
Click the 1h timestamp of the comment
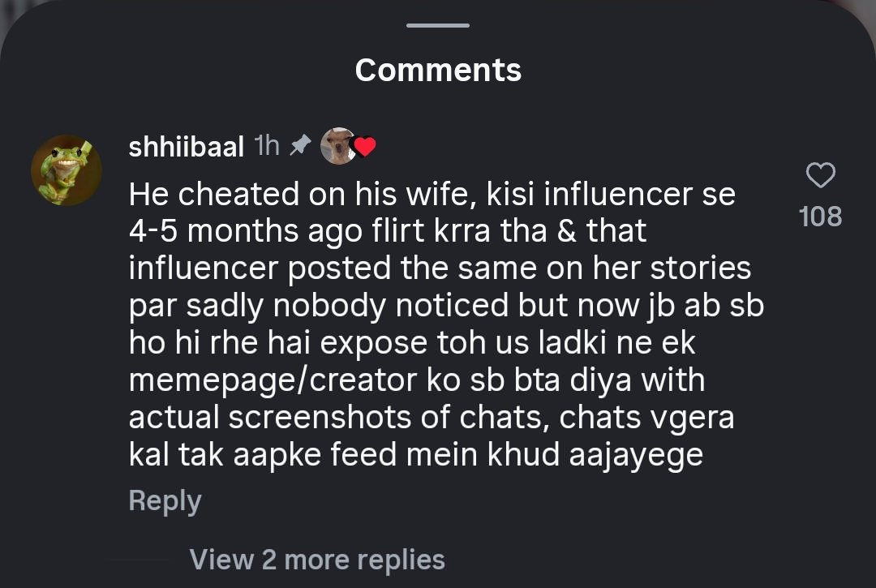click(x=267, y=146)
